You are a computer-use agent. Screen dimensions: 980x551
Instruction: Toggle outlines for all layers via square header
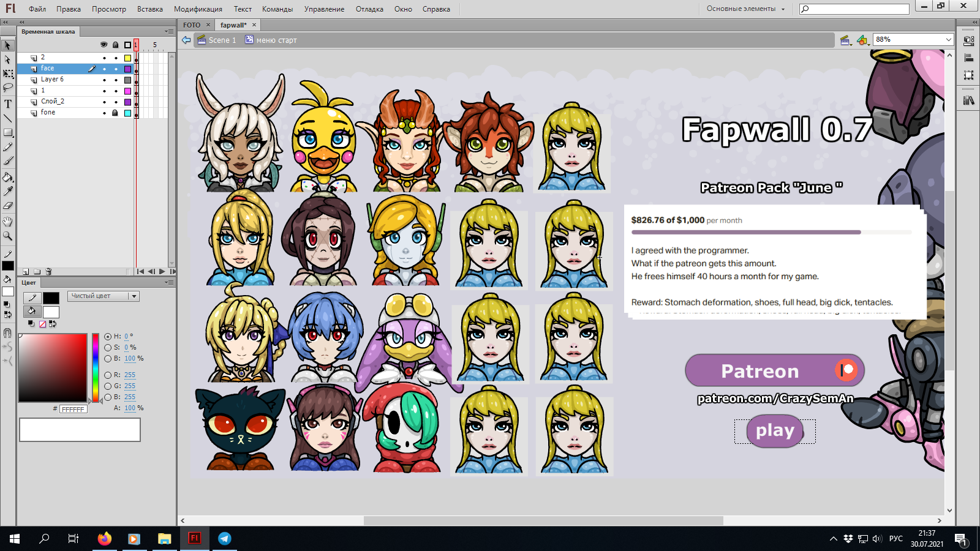coord(127,45)
